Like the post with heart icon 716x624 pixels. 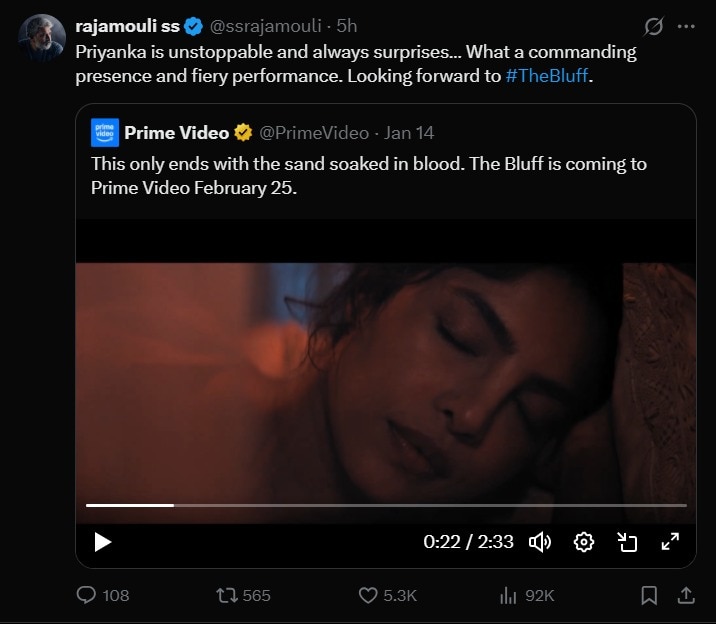point(369,595)
